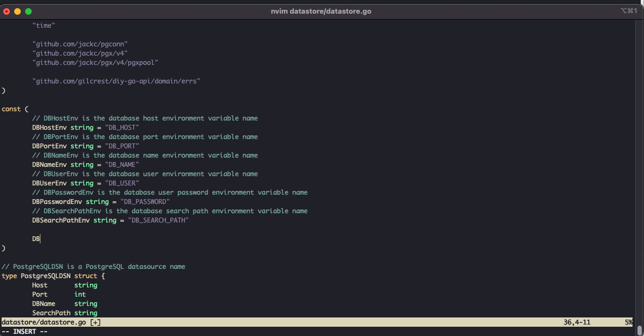This screenshot has height=336, width=644.
Task: Click the "DB_PASSWORD" string literal
Action: click(x=145, y=202)
